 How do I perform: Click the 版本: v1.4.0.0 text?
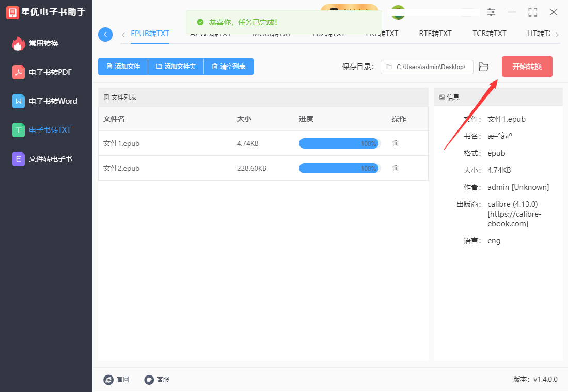pos(535,379)
